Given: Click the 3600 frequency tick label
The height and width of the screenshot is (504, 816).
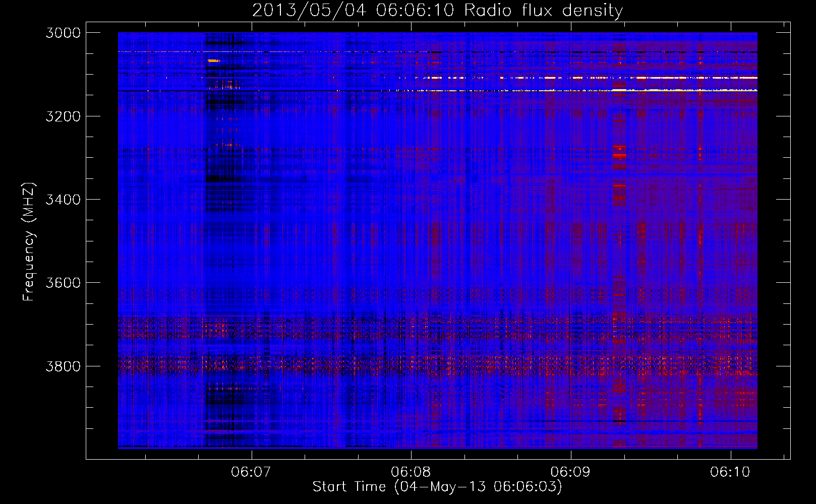Looking at the screenshot, I should [63, 283].
